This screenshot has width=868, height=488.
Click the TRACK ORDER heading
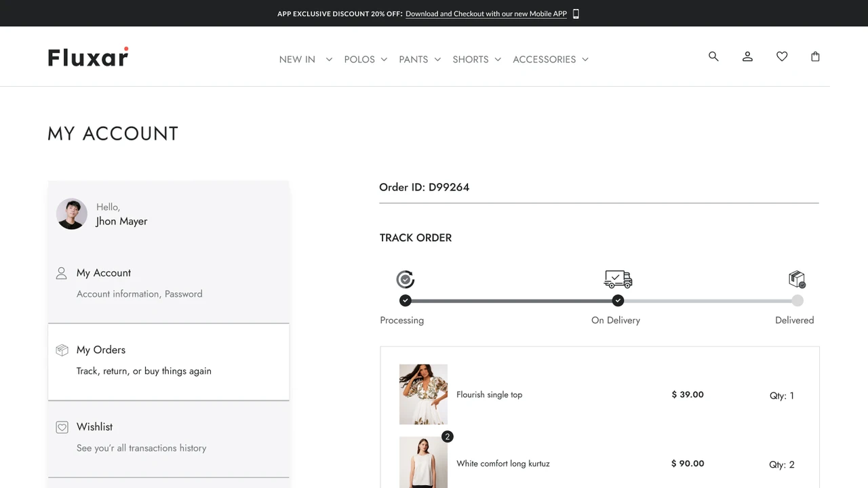tap(416, 238)
